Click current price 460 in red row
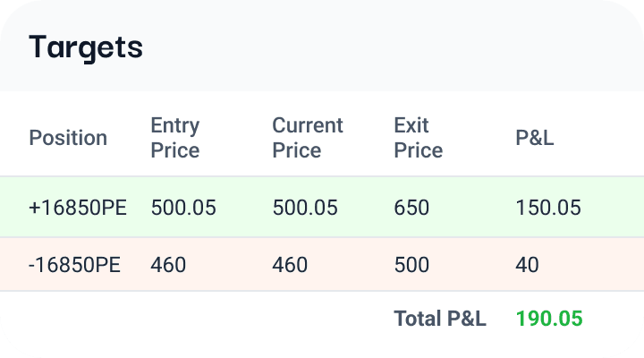The image size is (644, 358). tap(290, 264)
